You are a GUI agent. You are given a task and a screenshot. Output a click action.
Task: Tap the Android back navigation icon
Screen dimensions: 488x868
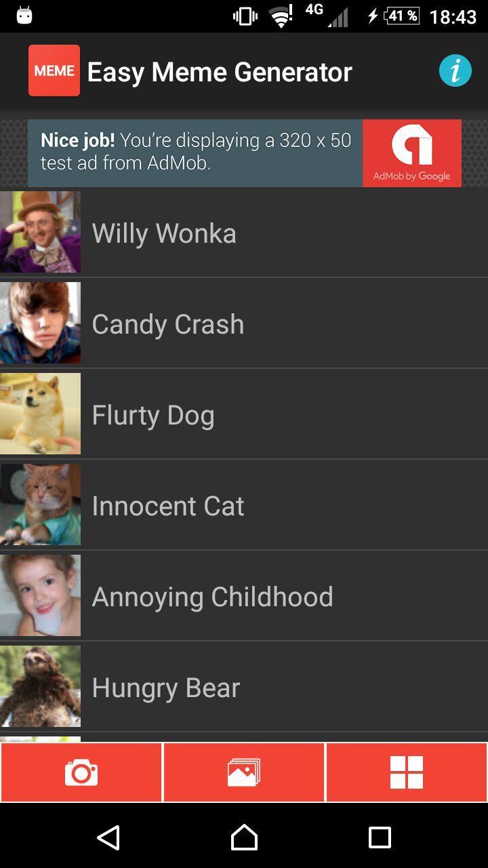point(108,837)
